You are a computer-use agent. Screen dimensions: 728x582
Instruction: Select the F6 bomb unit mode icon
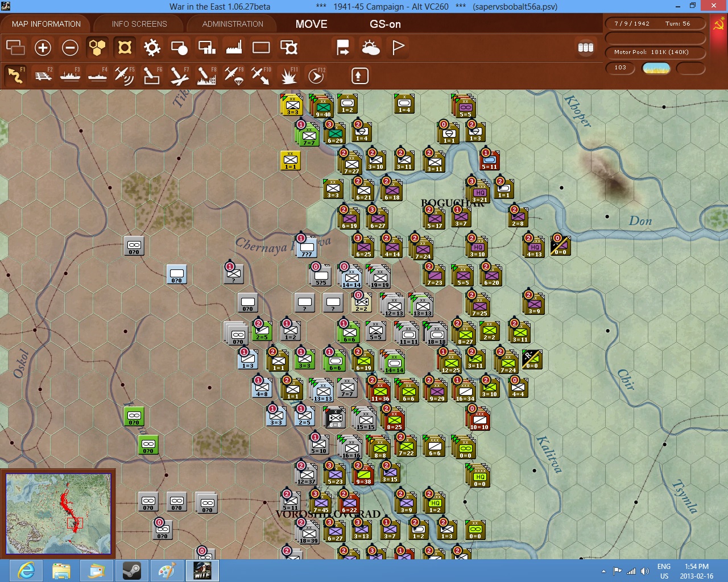(152, 76)
